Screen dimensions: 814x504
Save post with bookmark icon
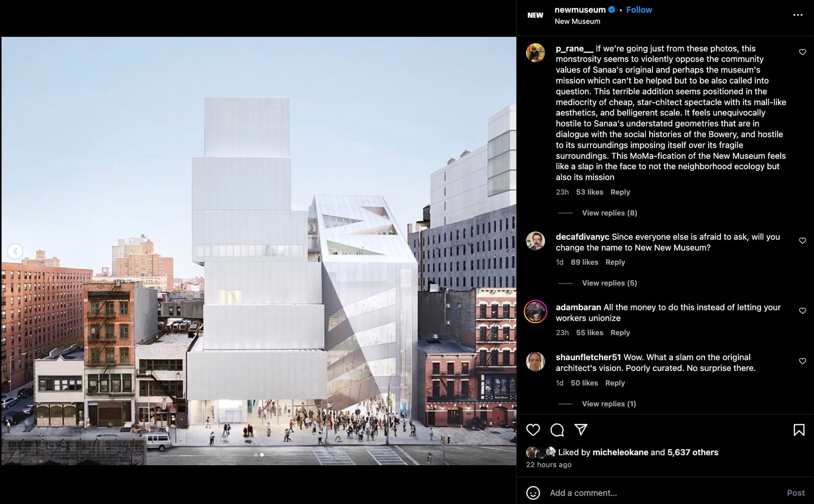point(799,430)
